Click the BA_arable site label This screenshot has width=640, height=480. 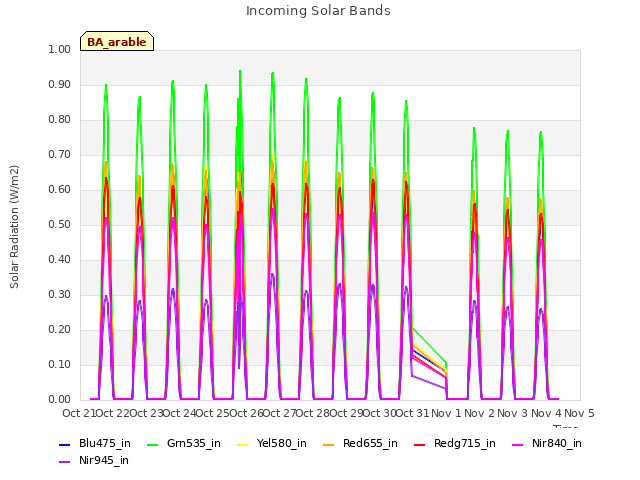117,41
